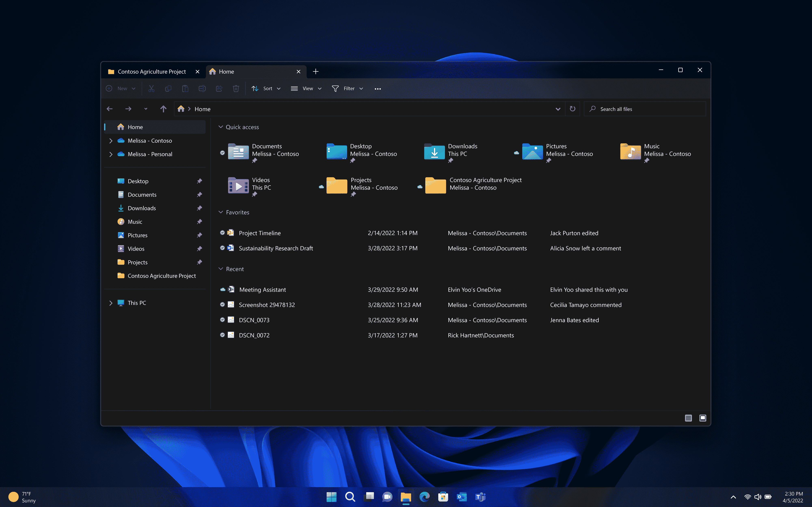812x507 pixels.
Task: Open the Project Timeline file
Action: pyautogui.click(x=260, y=232)
